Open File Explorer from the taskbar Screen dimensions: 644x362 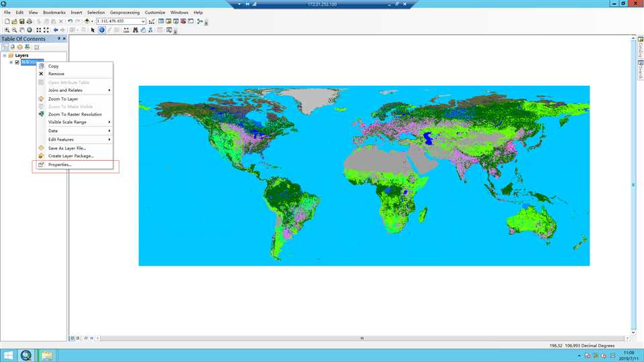pyautogui.click(x=46, y=355)
